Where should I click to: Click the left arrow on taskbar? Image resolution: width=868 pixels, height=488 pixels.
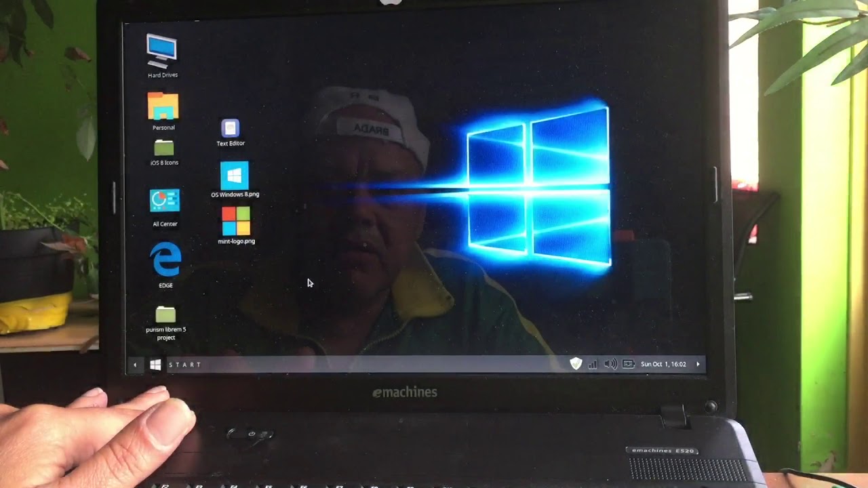[135, 365]
